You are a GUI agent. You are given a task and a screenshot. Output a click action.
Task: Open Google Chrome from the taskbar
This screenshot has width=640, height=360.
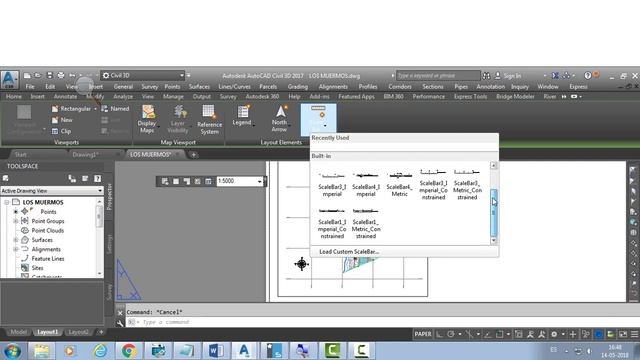coord(129,351)
